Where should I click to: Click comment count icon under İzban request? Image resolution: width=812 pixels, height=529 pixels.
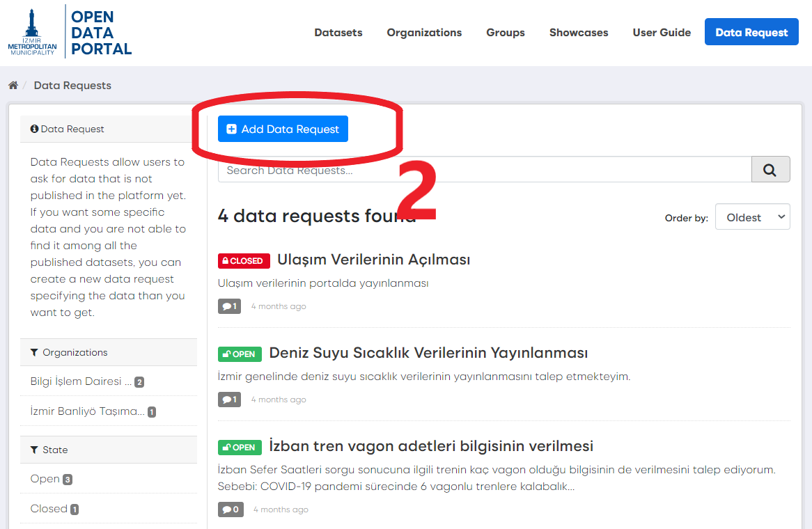[230, 510]
